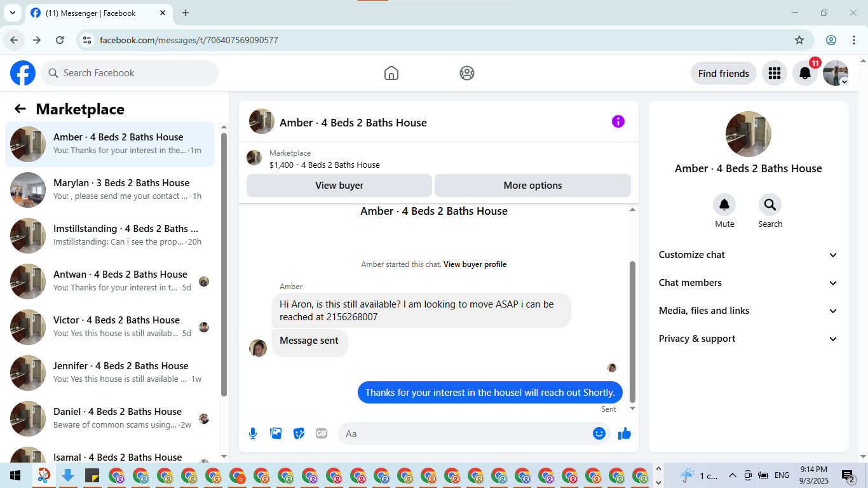Attach a photo using the image icon
The width and height of the screenshot is (868, 488).
(x=276, y=433)
